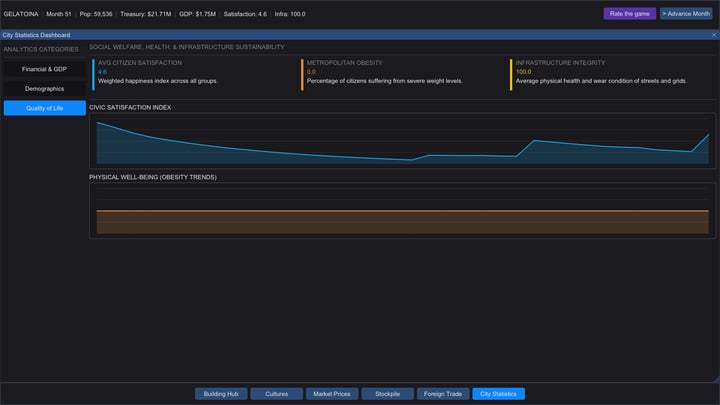Open the Foreign Trade panel
The image size is (720, 405).
coord(443,394)
